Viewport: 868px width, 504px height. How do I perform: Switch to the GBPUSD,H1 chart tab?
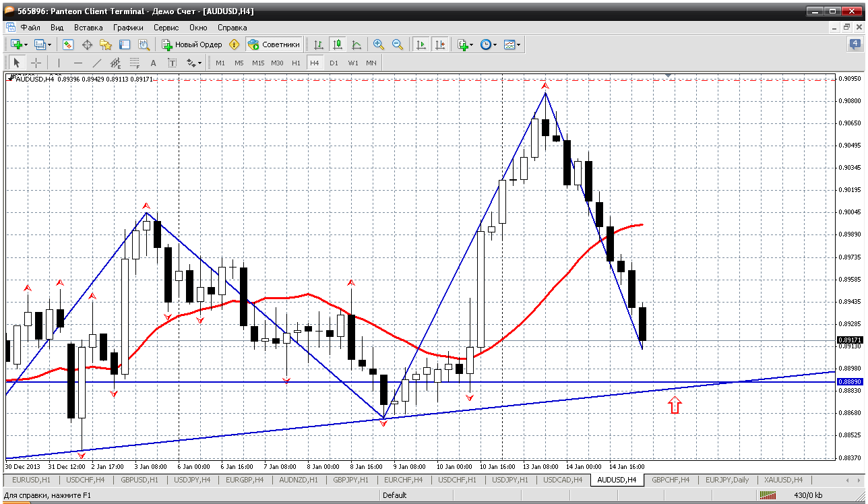click(140, 480)
